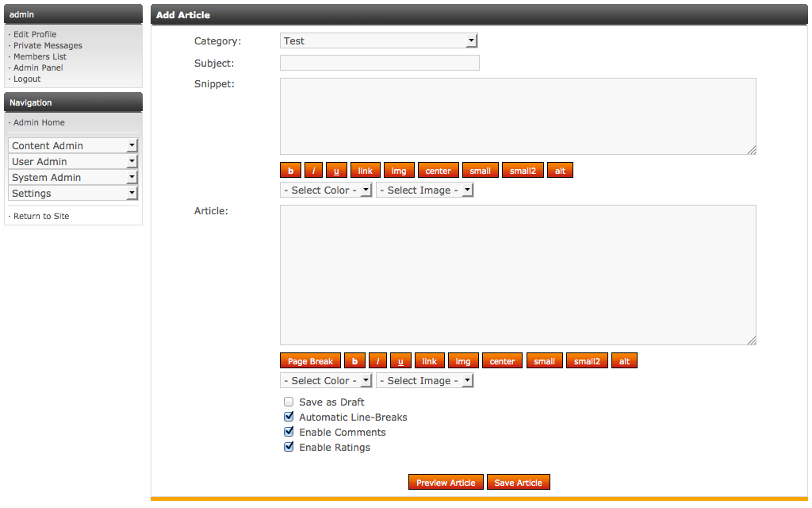Apply italic formatting in the Snippet toolbar

(313, 170)
